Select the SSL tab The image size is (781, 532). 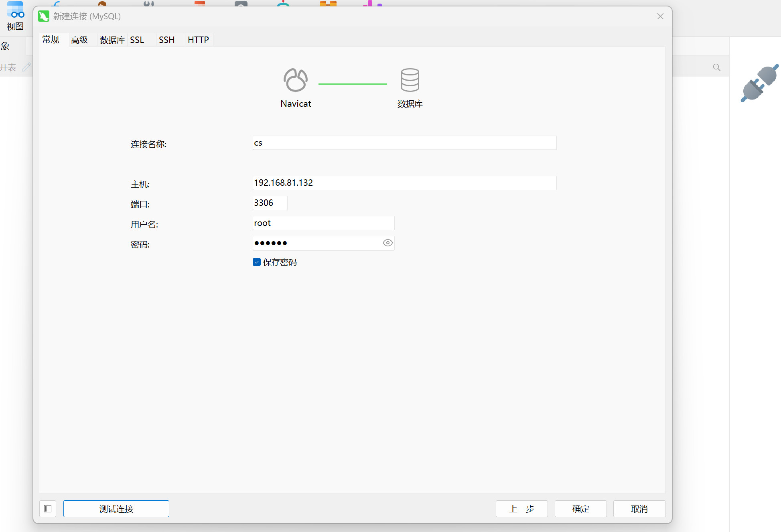(x=137, y=40)
